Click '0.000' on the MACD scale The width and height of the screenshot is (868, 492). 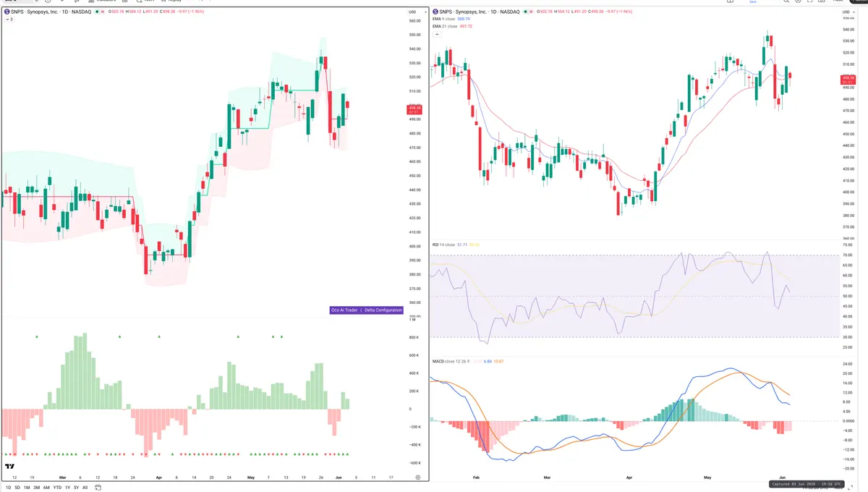point(848,421)
